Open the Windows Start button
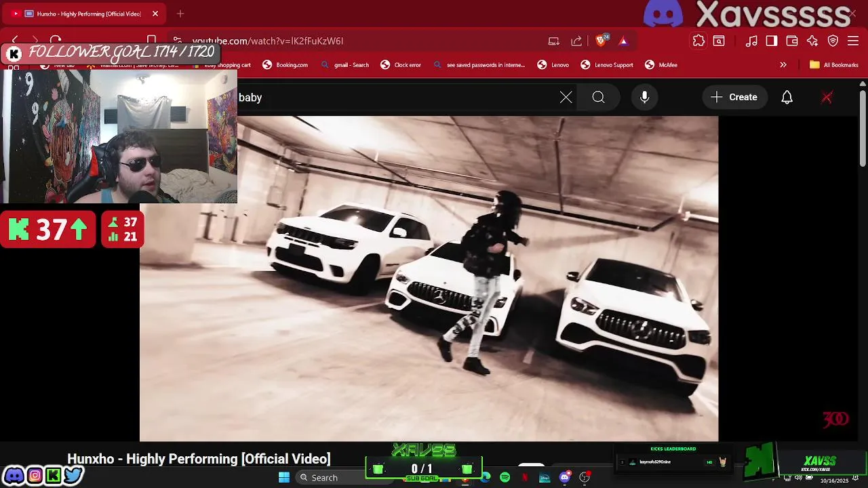Image resolution: width=868 pixels, height=488 pixels. click(x=284, y=477)
